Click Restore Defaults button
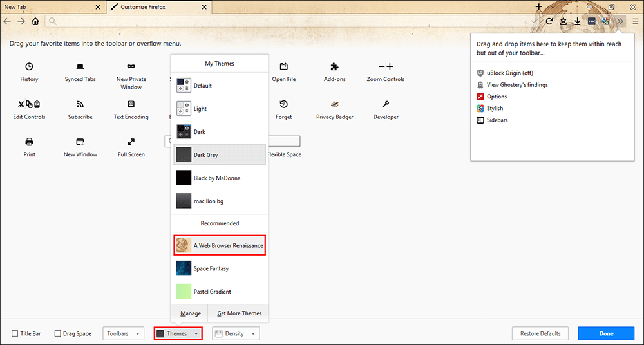This screenshot has height=345, width=644. point(540,333)
